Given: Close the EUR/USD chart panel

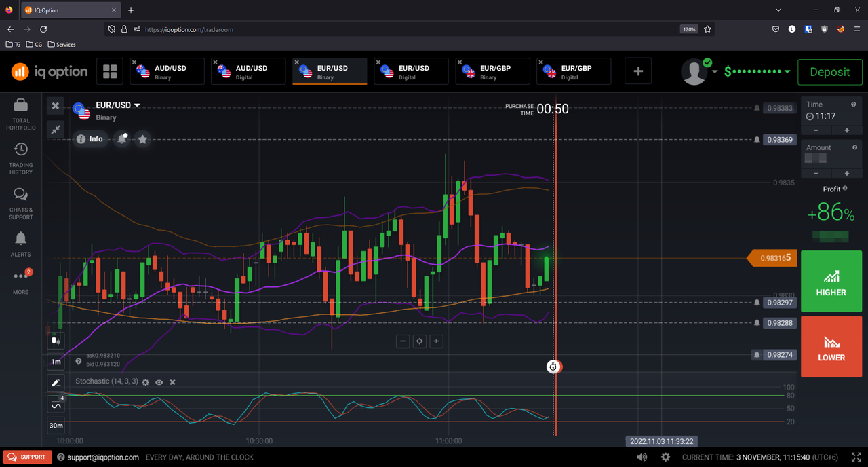Looking at the screenshot, I should pyautogui.click(x=56, y=106).
